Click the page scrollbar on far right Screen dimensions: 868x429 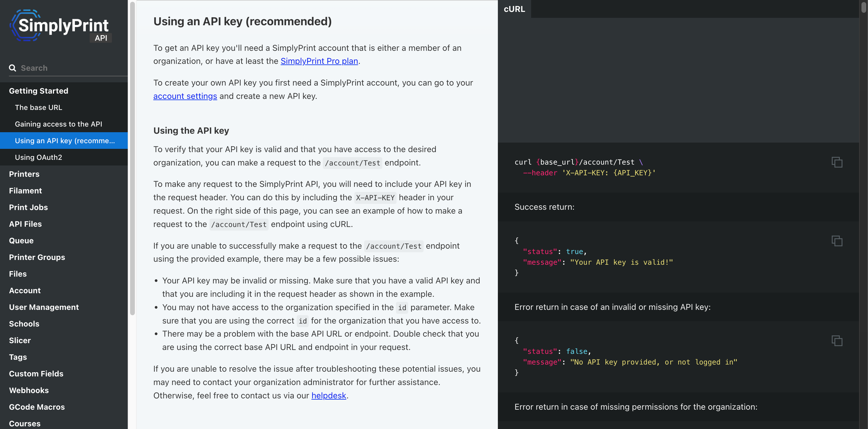tap(864, 7)
